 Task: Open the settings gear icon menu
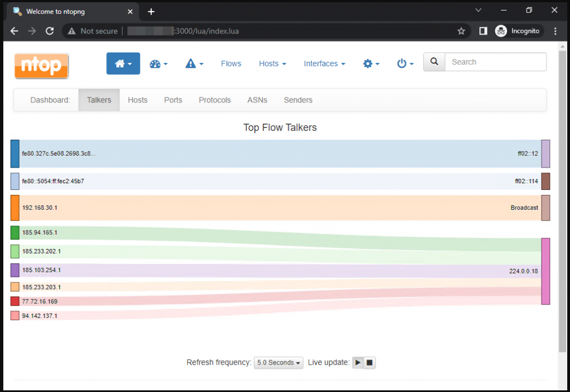(371, 64)
